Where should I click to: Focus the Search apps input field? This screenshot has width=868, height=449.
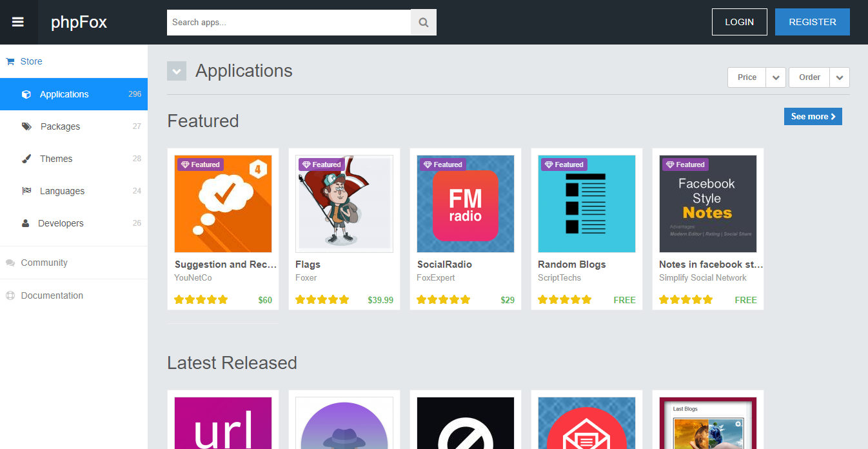click(289, 23)
